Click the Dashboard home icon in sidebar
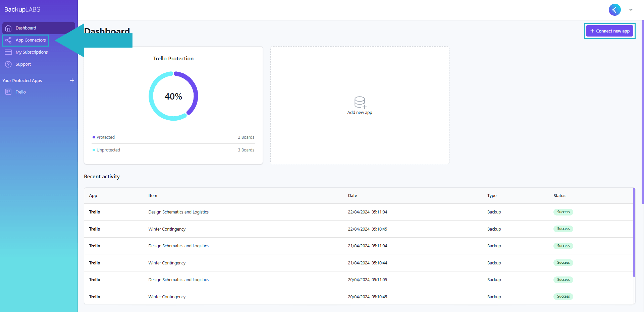644x312 pixels. point(8,28)
